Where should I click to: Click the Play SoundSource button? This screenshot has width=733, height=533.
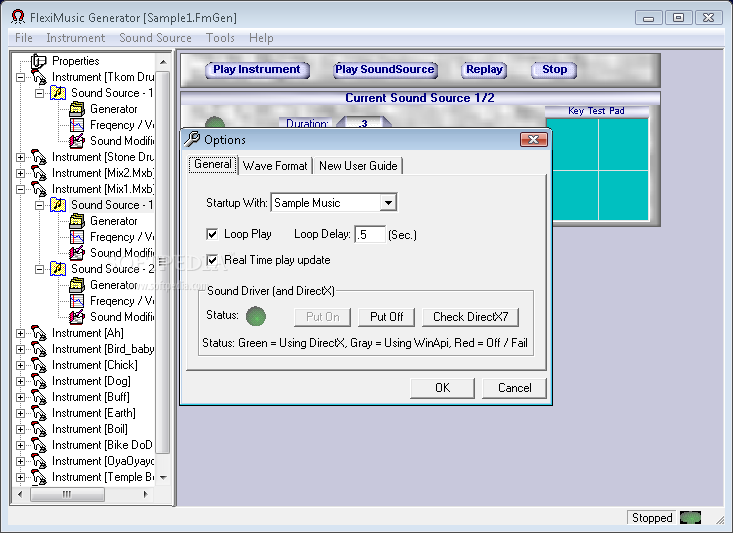point(385,70)
